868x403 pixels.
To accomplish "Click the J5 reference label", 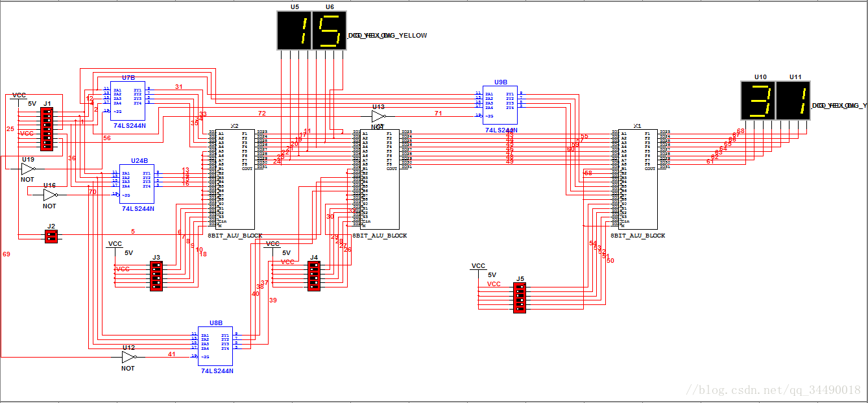I will (520, 280).
